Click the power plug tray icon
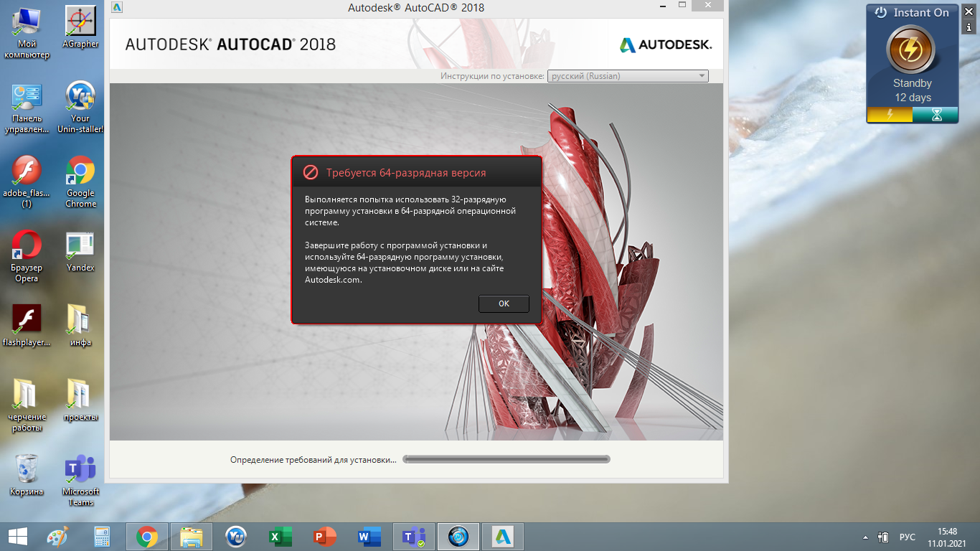 [884, 537]
